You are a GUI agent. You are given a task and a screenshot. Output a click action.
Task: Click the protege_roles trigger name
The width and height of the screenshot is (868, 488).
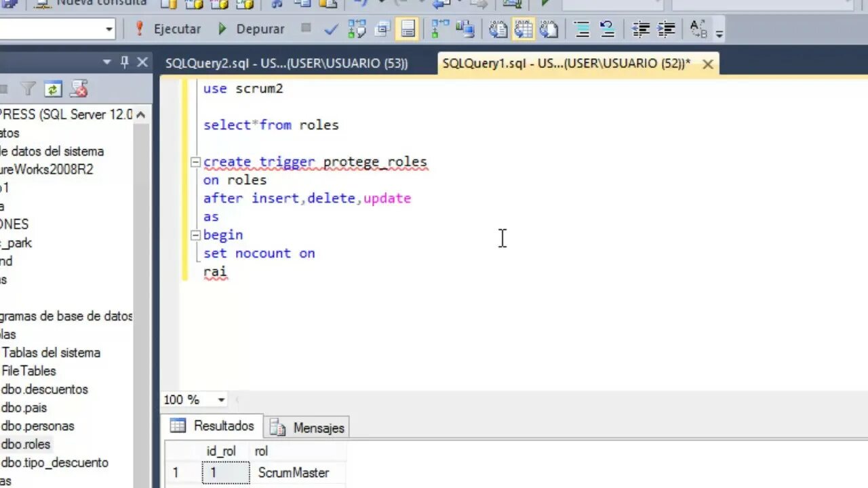[x=375, y=162]
